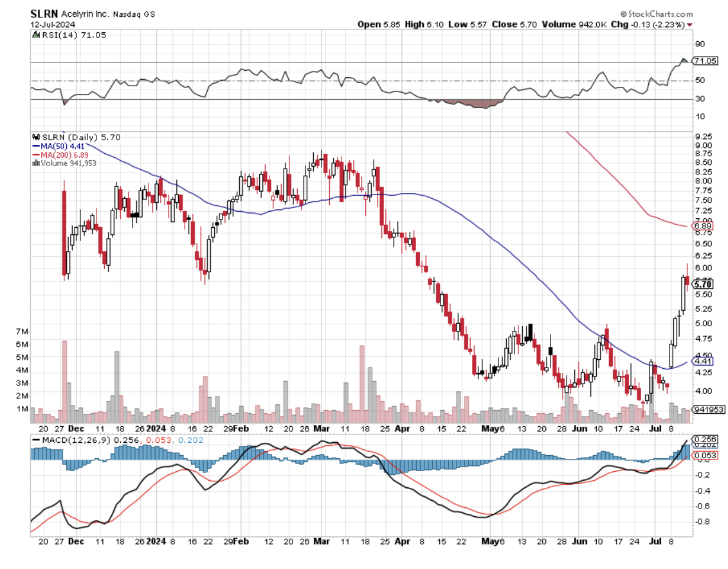Click the StockCharts.com logo icon

tap(623, 14)
